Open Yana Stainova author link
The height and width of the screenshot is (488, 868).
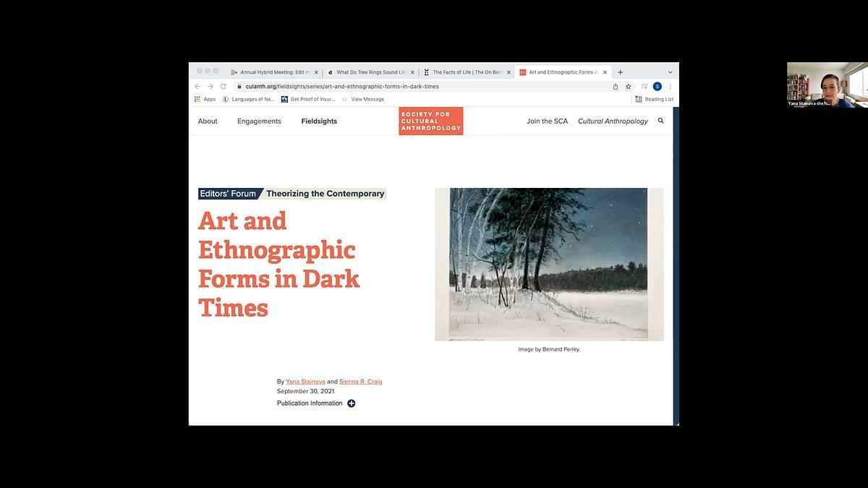point(305,382)
